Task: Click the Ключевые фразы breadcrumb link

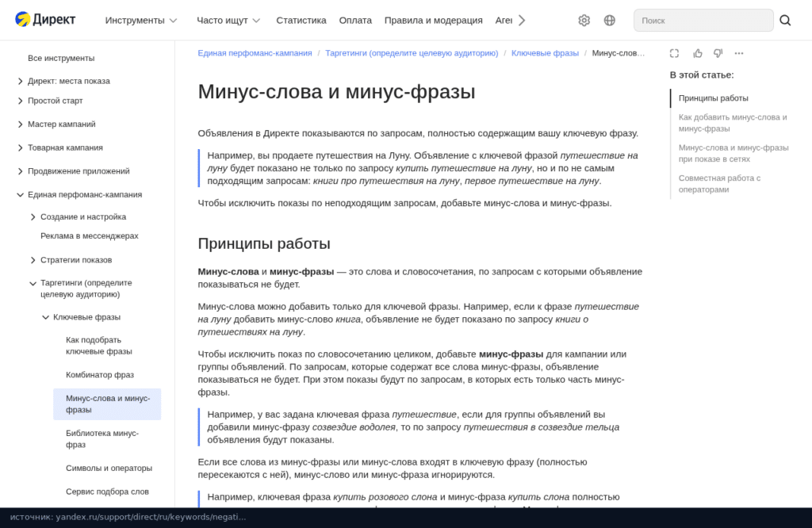Action: (x=545, y=53)
